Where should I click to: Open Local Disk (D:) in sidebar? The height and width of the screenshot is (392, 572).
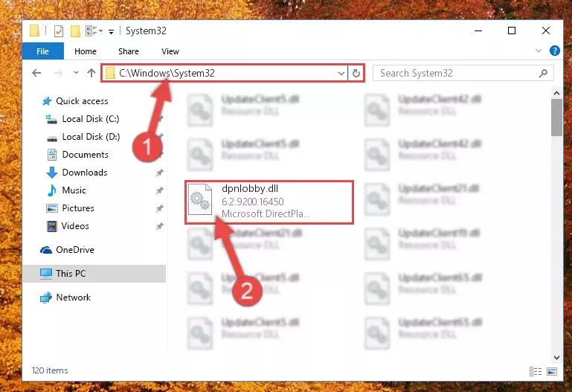point(91,137)
